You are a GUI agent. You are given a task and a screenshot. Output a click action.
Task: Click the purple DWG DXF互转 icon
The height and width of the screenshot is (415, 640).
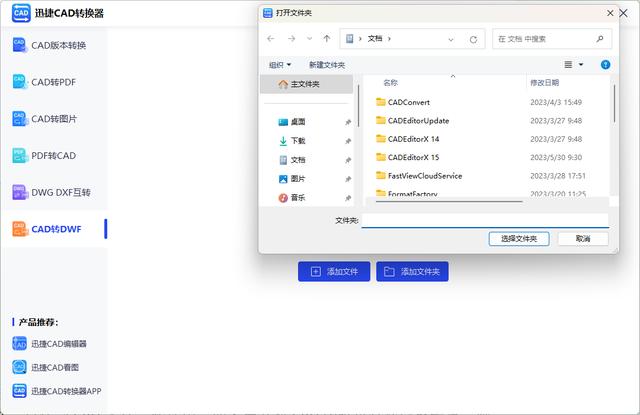coord(19,192)
